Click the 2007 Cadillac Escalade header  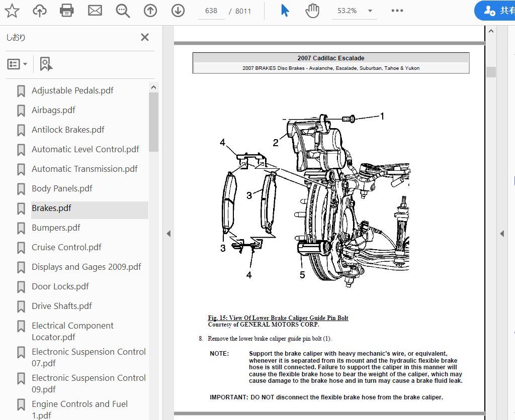tap(331, 58)
